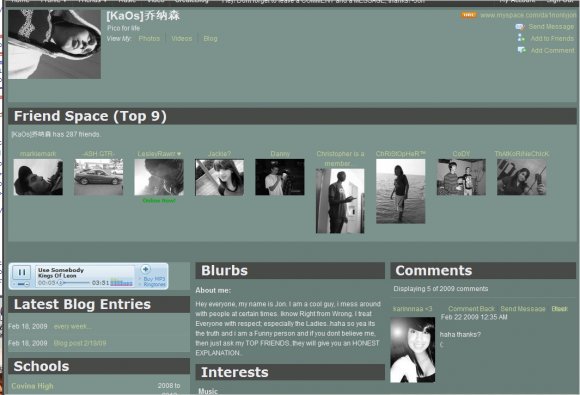Open the Photos link under View My

pyautogui.click(x=149, y=38)
